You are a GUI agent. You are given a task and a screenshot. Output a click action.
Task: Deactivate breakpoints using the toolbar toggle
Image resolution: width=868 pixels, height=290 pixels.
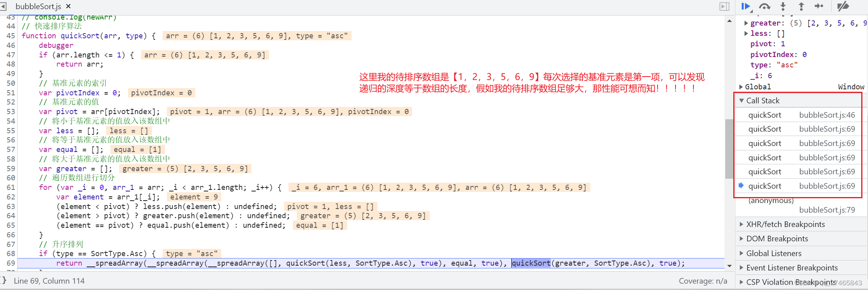pos(843,6)
